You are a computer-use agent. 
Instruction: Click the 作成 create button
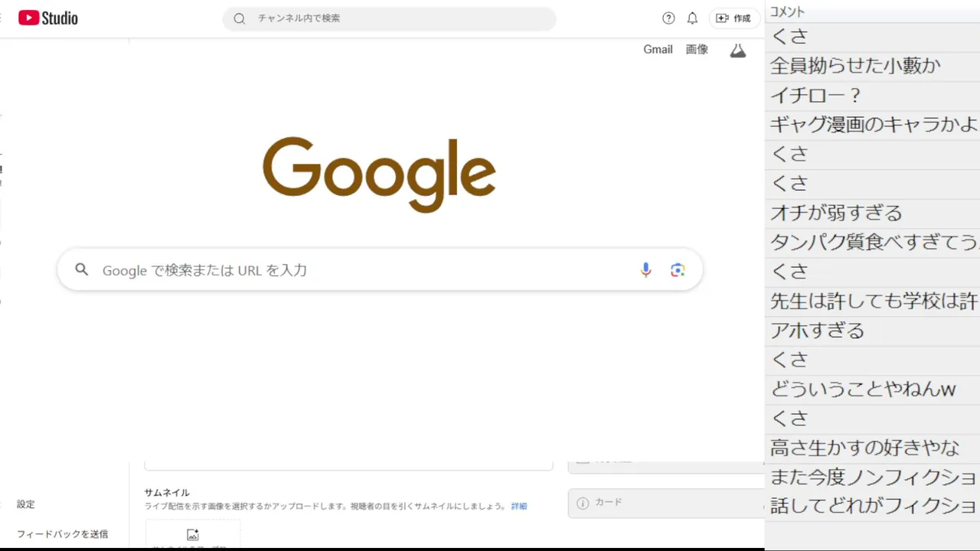pyautogui.click(x=733, y=18)
